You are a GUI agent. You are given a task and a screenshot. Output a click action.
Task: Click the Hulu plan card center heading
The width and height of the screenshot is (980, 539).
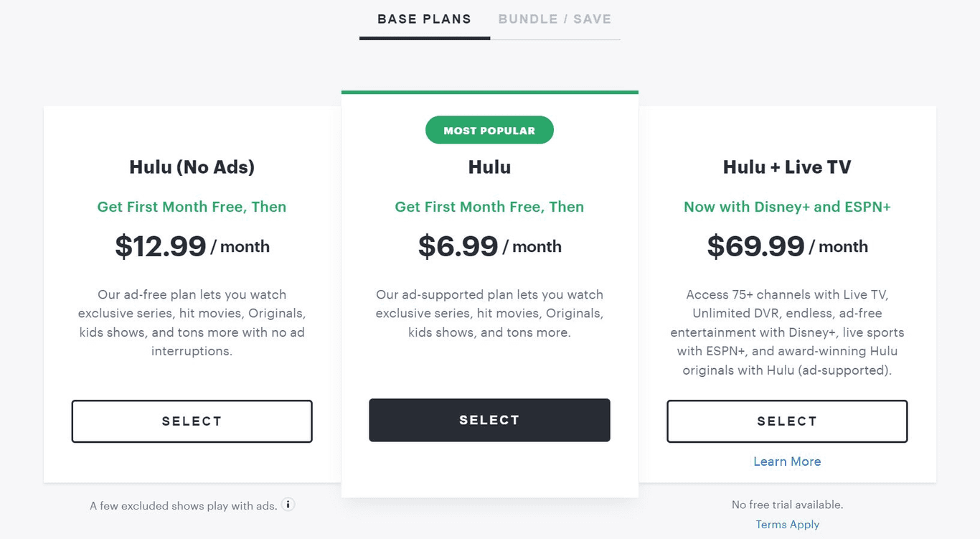click(489, 167)
